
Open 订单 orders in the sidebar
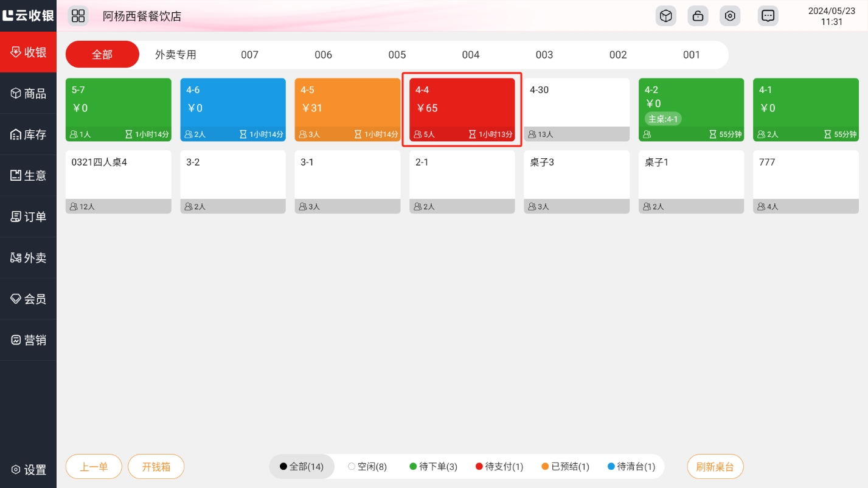28,217
